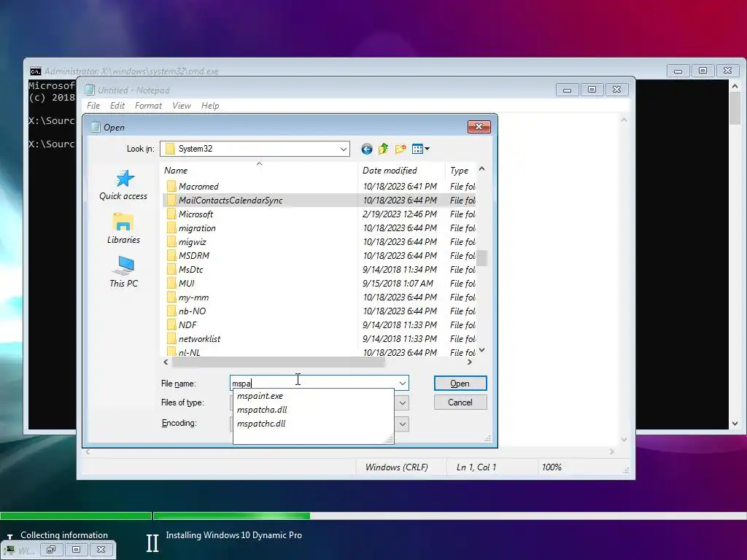747x560 pixels.
Task: Click the File name text field
Action: (x=314, y=384)
